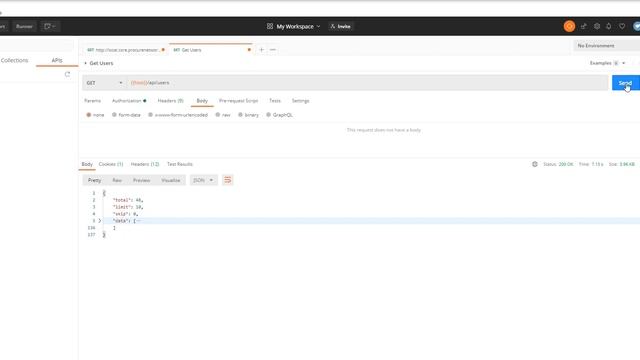
Task: Open the Tests tab
Action: point(275,101)
